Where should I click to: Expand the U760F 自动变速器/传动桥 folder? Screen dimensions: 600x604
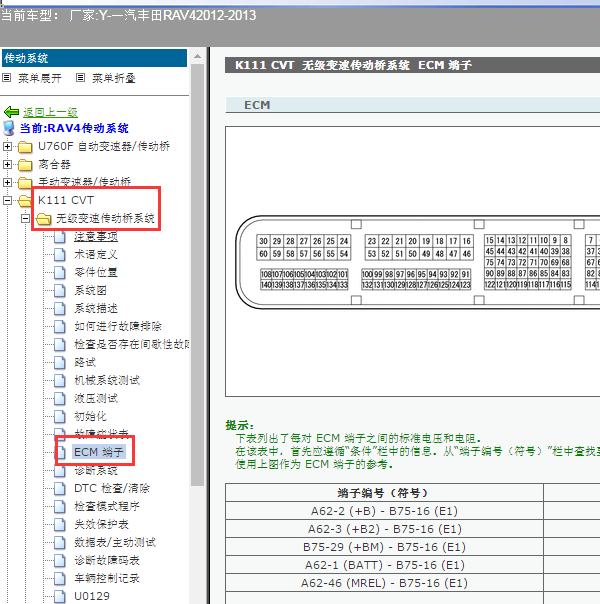(x=7, y=146)
